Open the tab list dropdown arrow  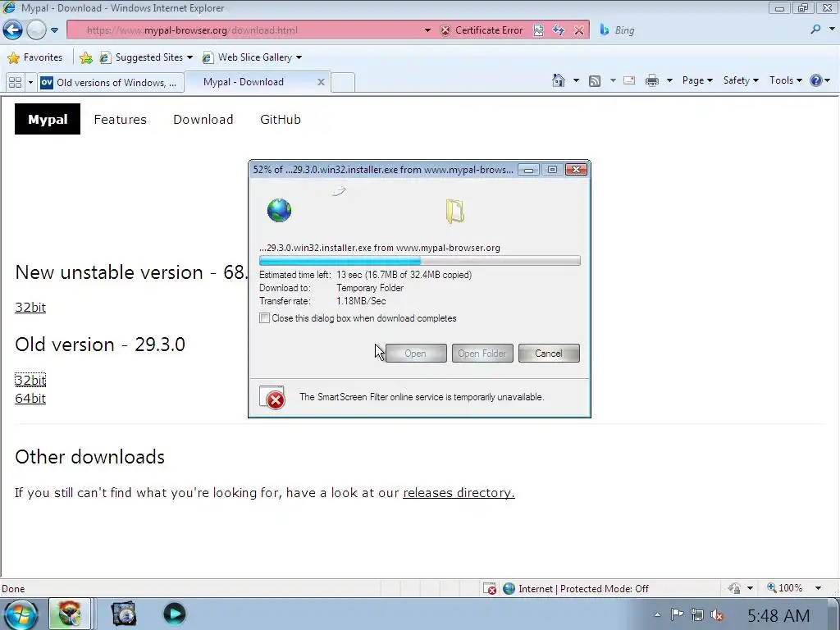click(30, 83)
